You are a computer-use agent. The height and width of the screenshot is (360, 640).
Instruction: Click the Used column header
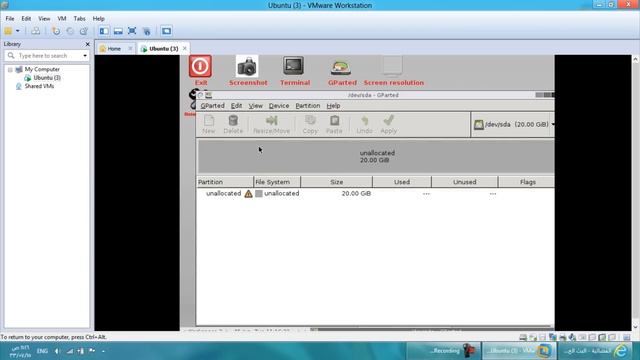pyautogui.click(x=402, y=182)
